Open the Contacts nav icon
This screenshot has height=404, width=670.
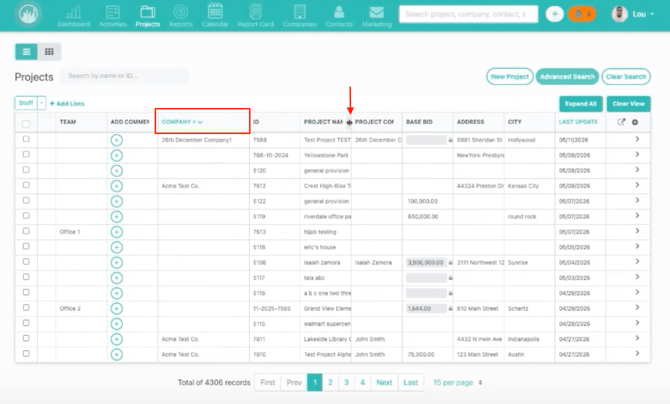click(339, 16)
